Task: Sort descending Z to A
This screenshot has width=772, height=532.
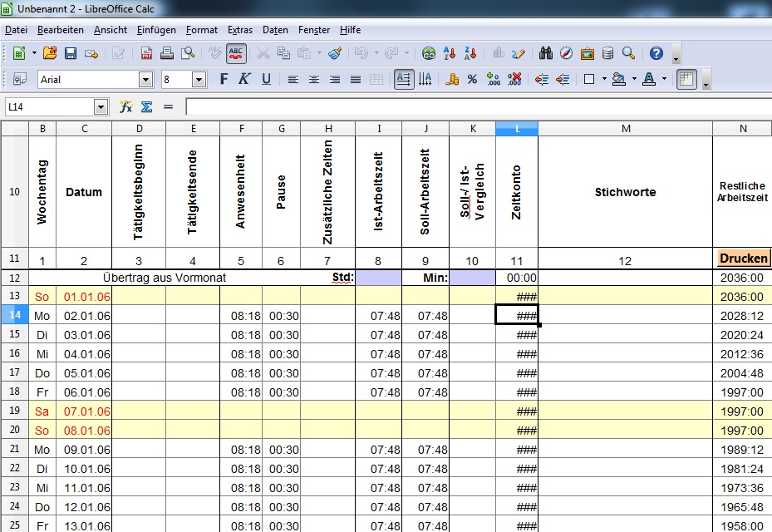Action: coord(470,53)
